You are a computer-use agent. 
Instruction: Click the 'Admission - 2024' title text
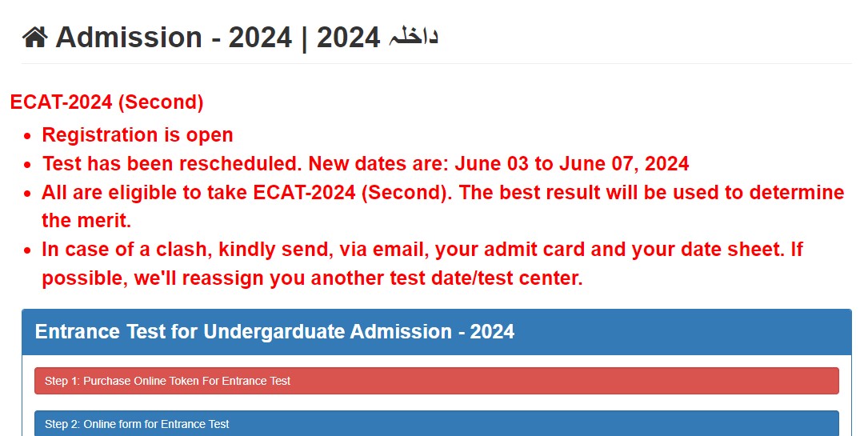[174, 38]
